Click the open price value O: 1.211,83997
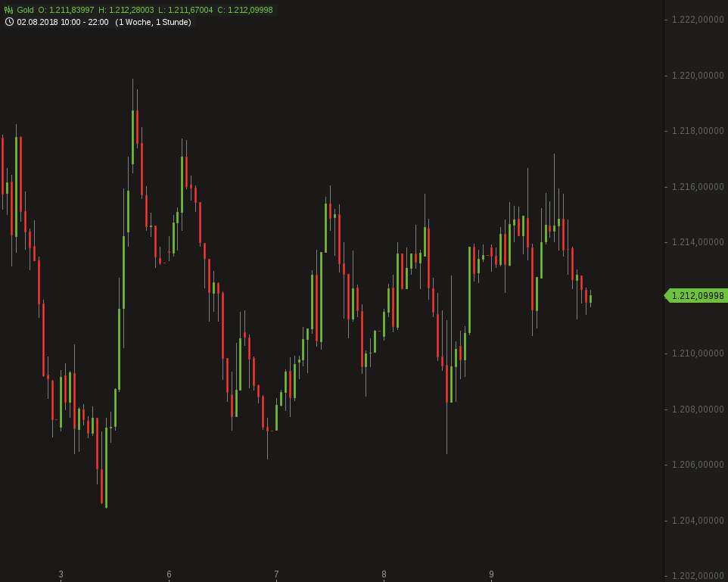Image resolution: width=728 pixels, height=582 pixels. point(67,10)
